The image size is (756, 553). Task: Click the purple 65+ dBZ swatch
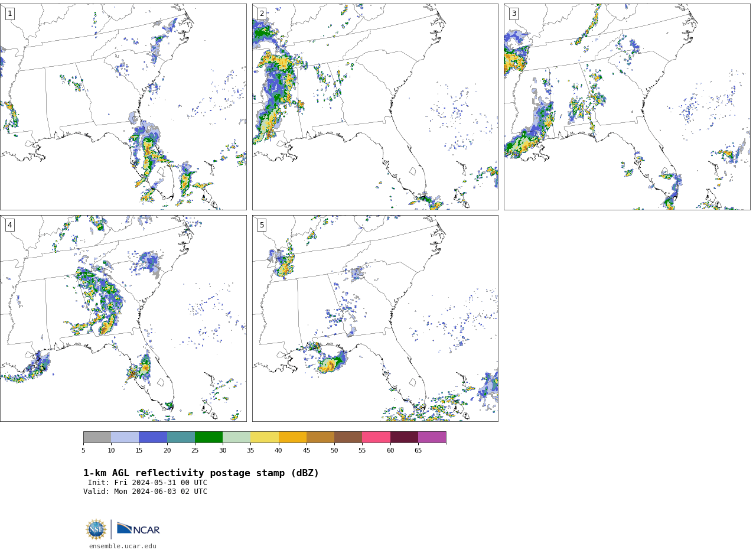click(x=432, y=437)
